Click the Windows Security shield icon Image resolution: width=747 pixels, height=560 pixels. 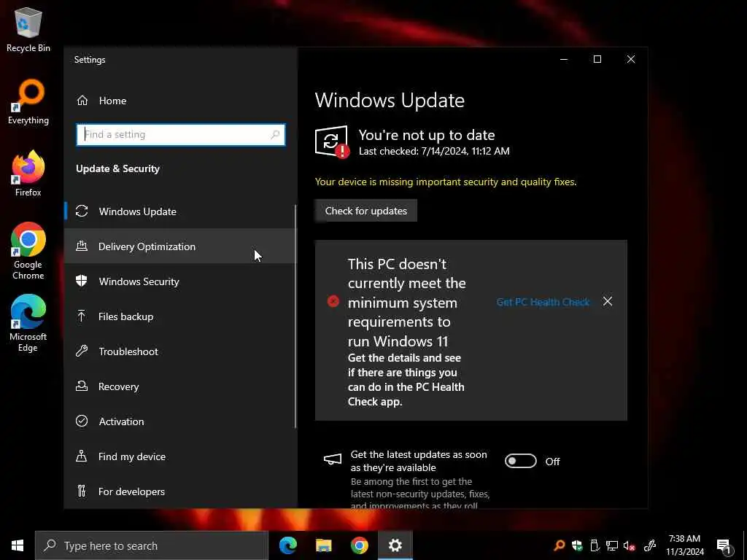(82, 281)
